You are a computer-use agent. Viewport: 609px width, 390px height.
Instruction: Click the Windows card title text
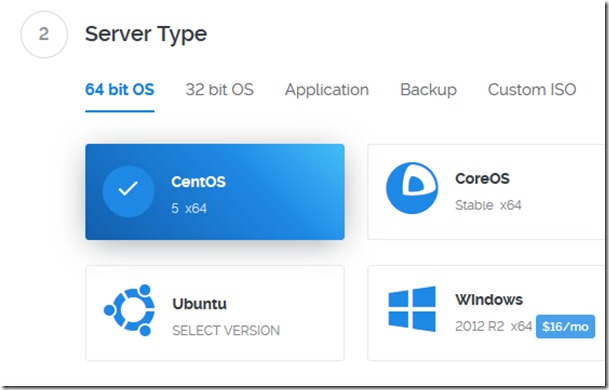pos(489,299)
